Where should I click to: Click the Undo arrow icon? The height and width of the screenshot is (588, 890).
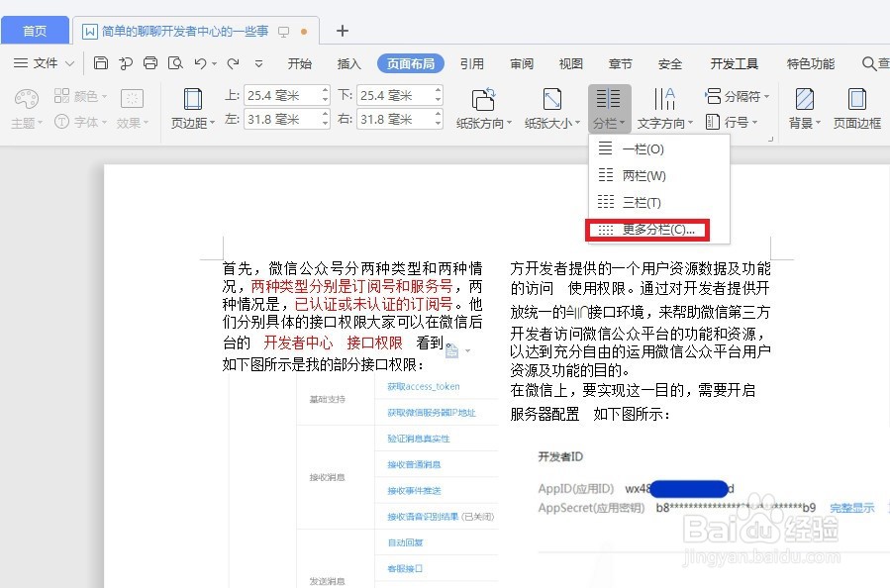pos(200,63)
